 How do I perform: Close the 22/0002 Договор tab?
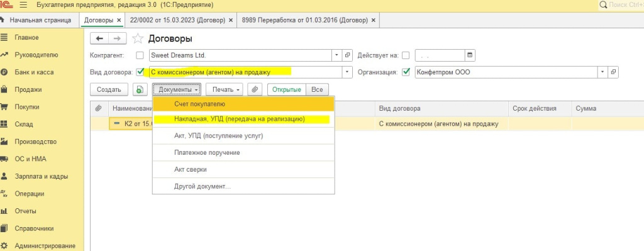[x=230, y=20]
